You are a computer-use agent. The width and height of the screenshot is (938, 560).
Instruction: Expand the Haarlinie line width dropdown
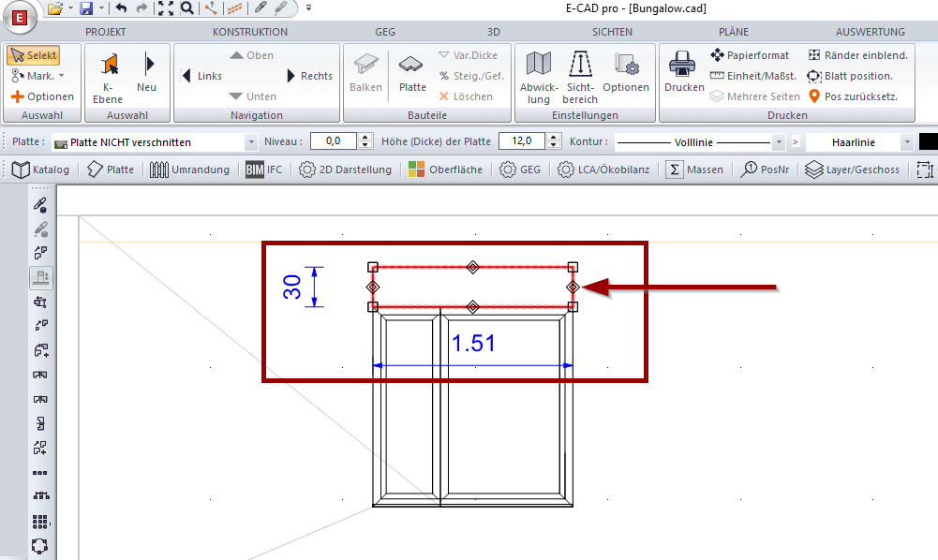pos(906,142)
